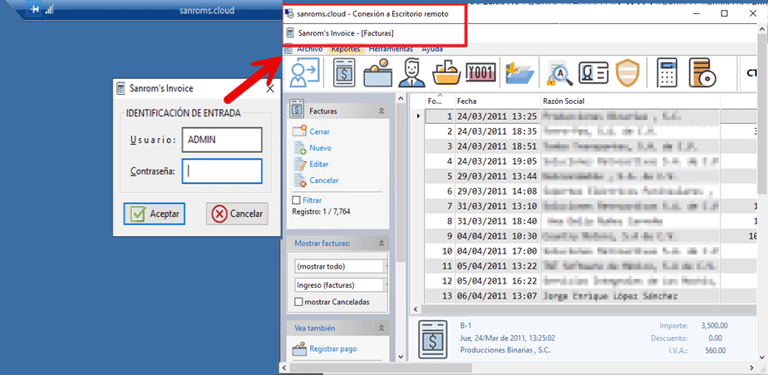Click the Registrar pago wallet icon
The height and width of the screenshot is (375, 768).
click(x=299, y=349)
